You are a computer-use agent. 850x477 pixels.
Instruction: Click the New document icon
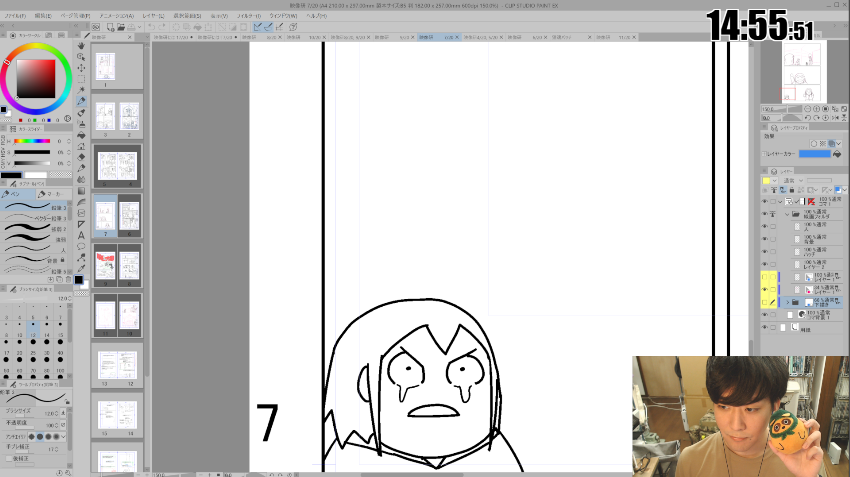[x=111, y=27]
